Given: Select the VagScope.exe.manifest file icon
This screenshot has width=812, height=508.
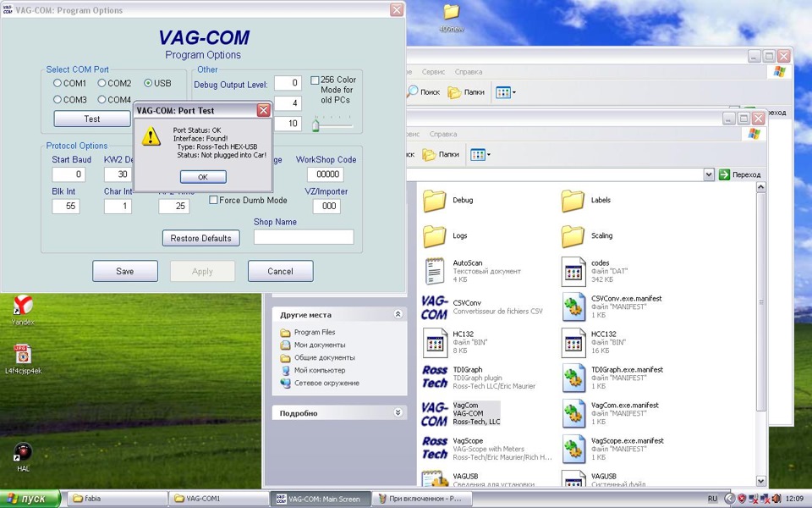Looking at the screenshot, I should 573,450.
